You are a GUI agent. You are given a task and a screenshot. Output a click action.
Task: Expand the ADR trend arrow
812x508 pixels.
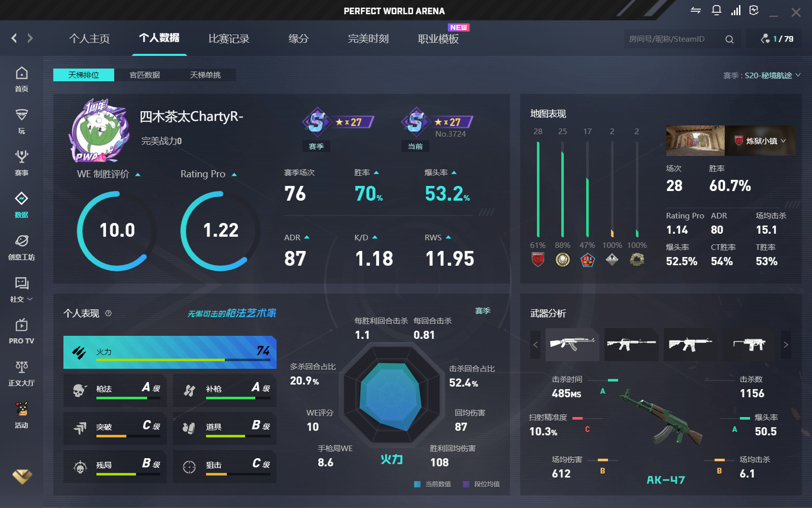(307, 238)
